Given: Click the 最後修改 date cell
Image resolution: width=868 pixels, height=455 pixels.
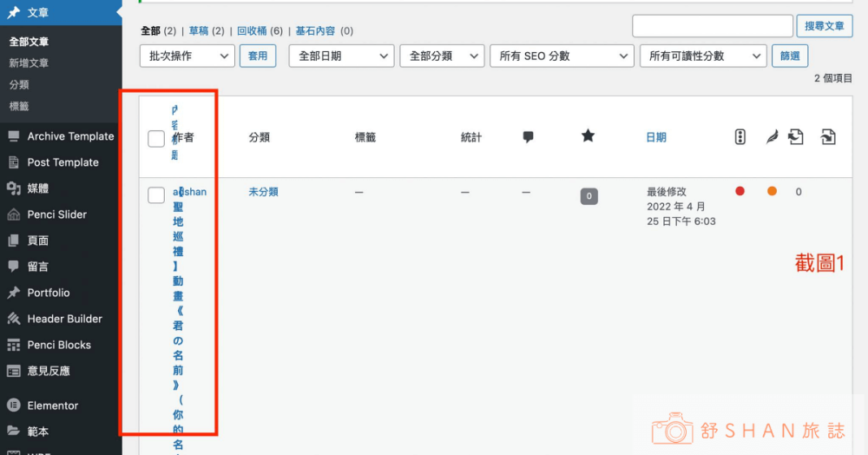Looking at the screenshot, I should pos(681,207).
